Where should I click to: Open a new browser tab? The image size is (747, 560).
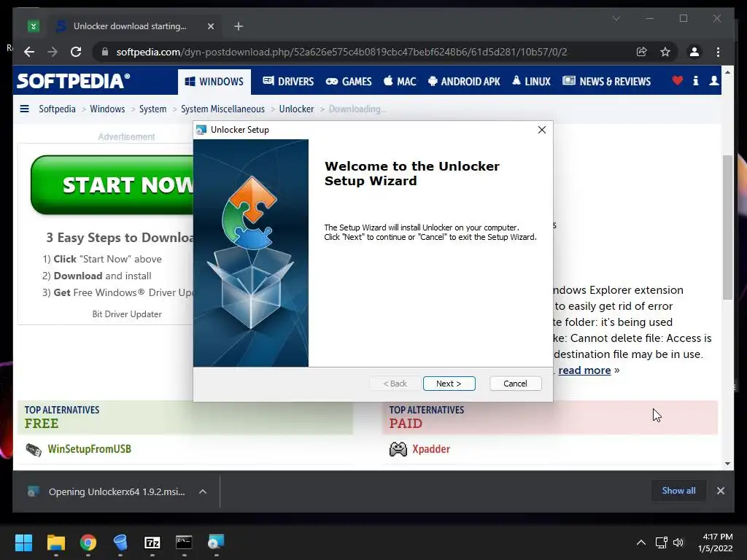coord(239,26)
